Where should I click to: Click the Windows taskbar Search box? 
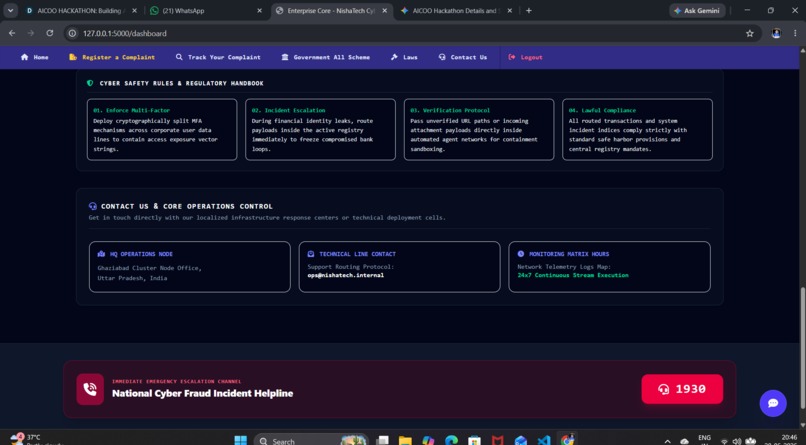(x=310, y=441)
